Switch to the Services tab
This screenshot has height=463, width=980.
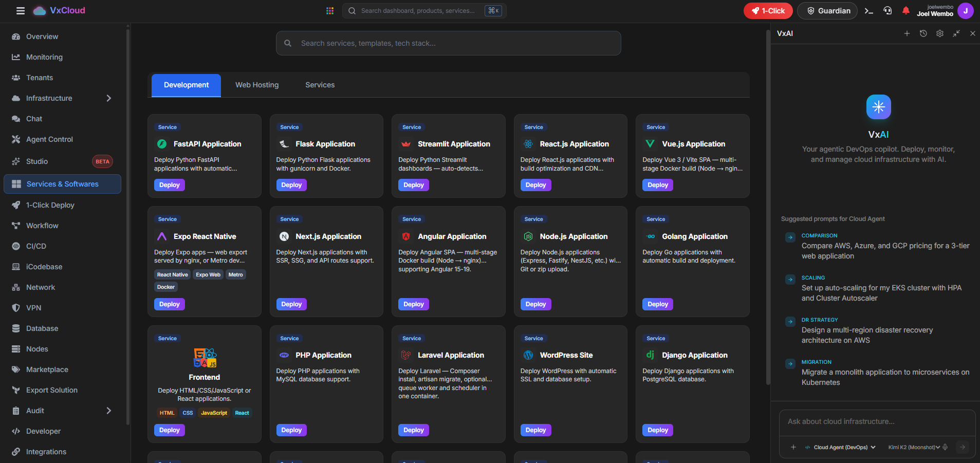pyautogui.click(x=320, y=85)
